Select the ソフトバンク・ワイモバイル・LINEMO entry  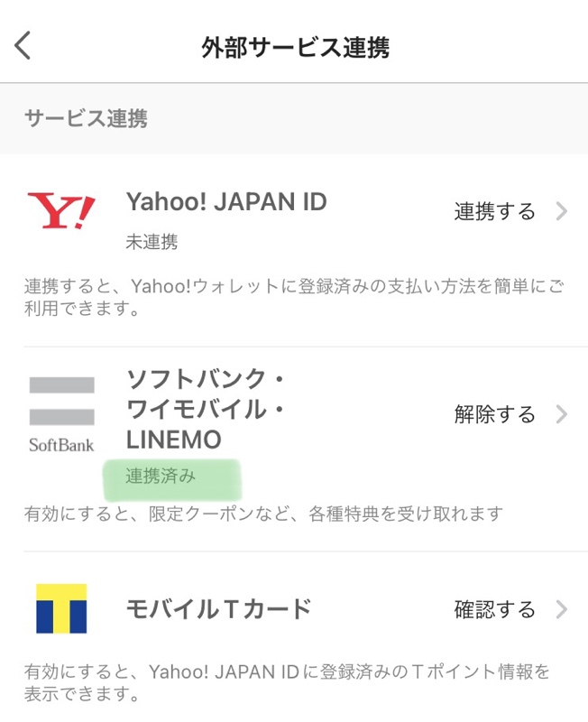point(206,409)
